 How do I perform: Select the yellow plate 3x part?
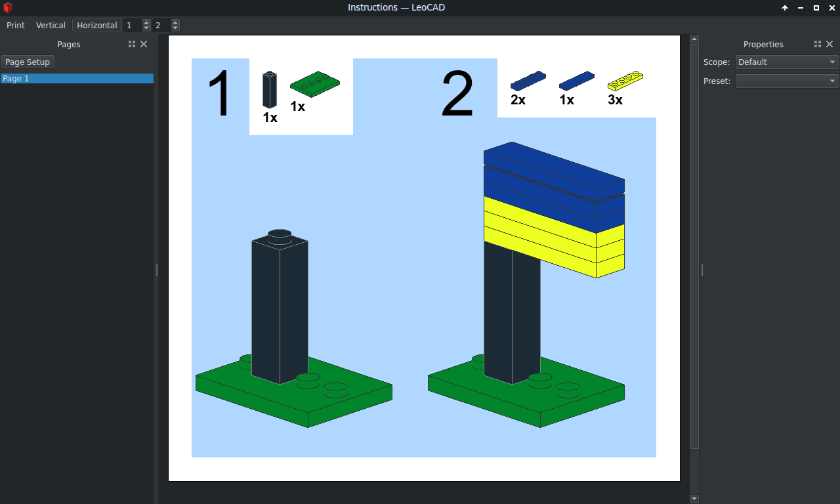[625, 80]
